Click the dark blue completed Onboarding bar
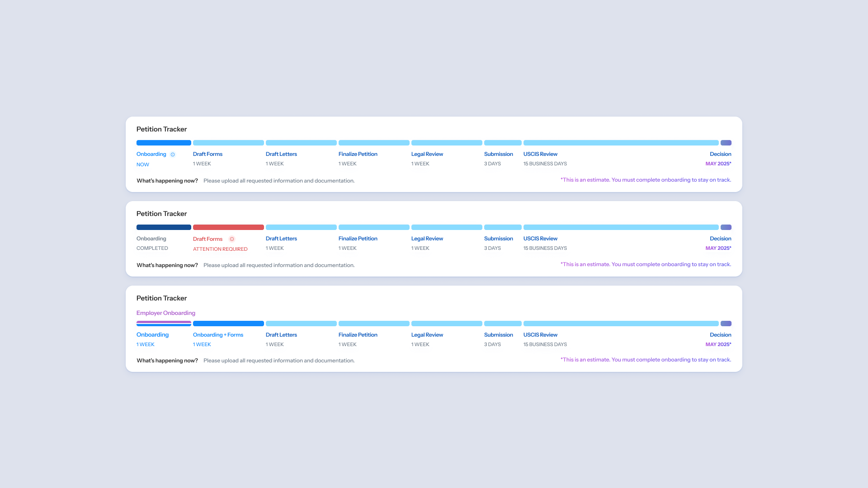868x488 pixels. [x=164, y=227]
